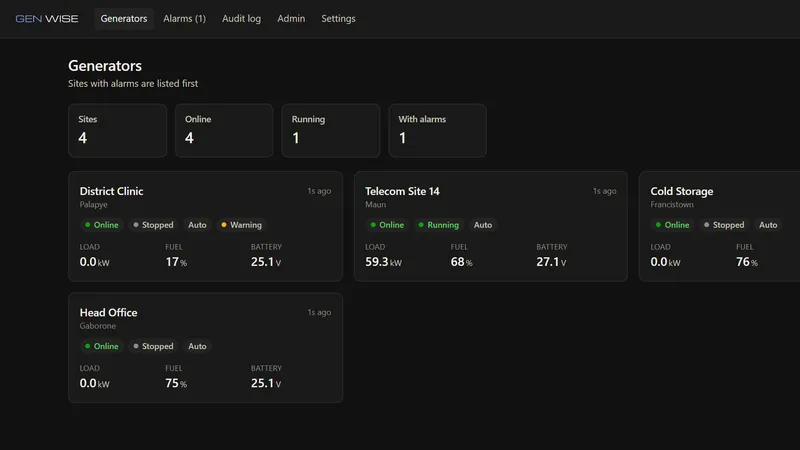The image size is (800, 450).
Task: Select the Running summary card
Action: click(331, 131)
